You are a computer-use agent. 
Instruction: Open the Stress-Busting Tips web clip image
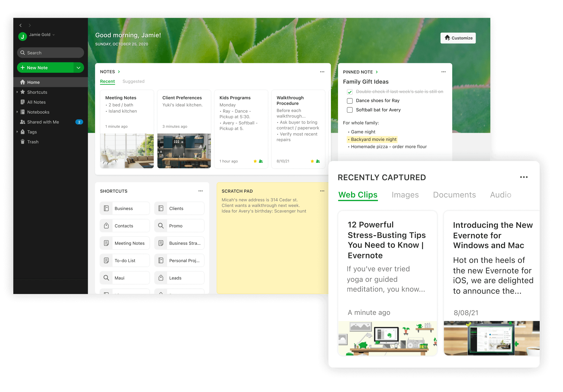387,338
